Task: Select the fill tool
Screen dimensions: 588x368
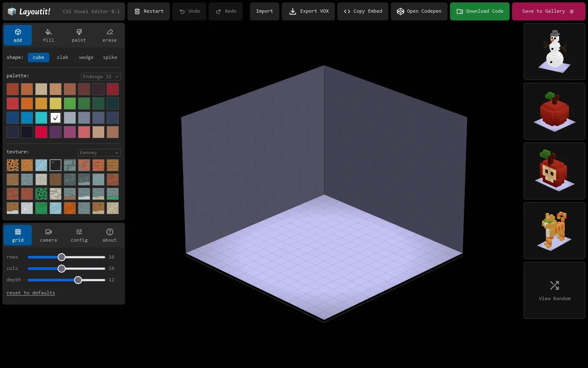Action: 48,35
